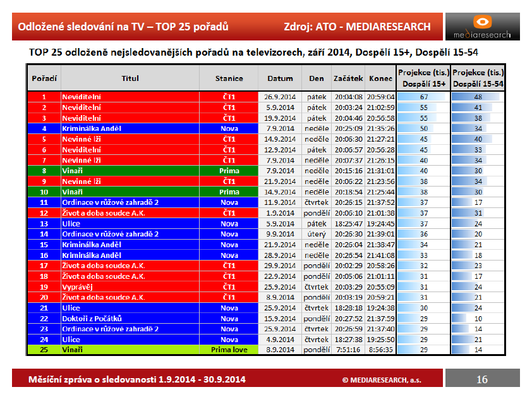Image resolution: width=532 pixels, height=399 pixels.
Task: Click the value '10' in Doktoři z Počátků row
Action: pyautogui.click(x=478, y=319)
